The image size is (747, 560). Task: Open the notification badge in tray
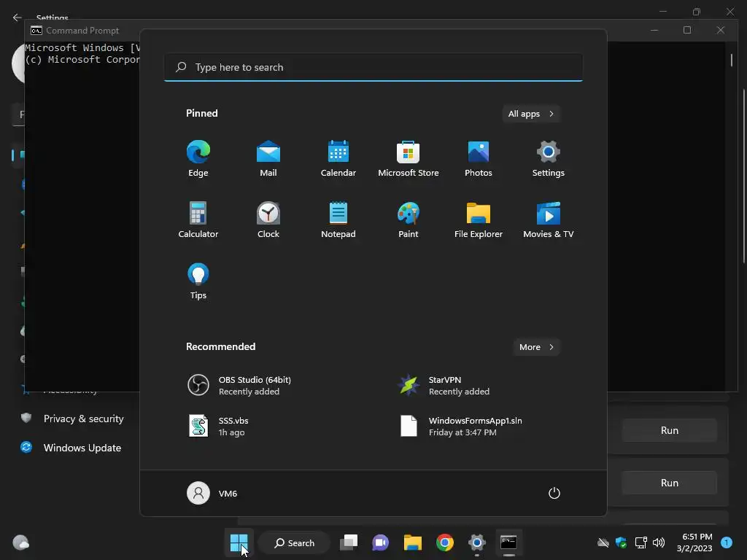click(727, 542)
